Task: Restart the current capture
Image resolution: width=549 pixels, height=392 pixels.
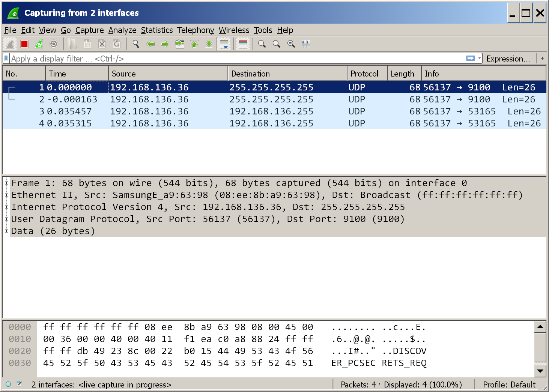Action: (39, 44)
